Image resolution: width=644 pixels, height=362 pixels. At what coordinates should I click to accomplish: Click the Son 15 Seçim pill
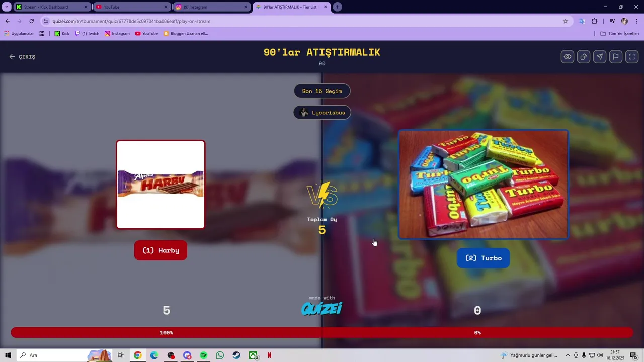[322, 91]
